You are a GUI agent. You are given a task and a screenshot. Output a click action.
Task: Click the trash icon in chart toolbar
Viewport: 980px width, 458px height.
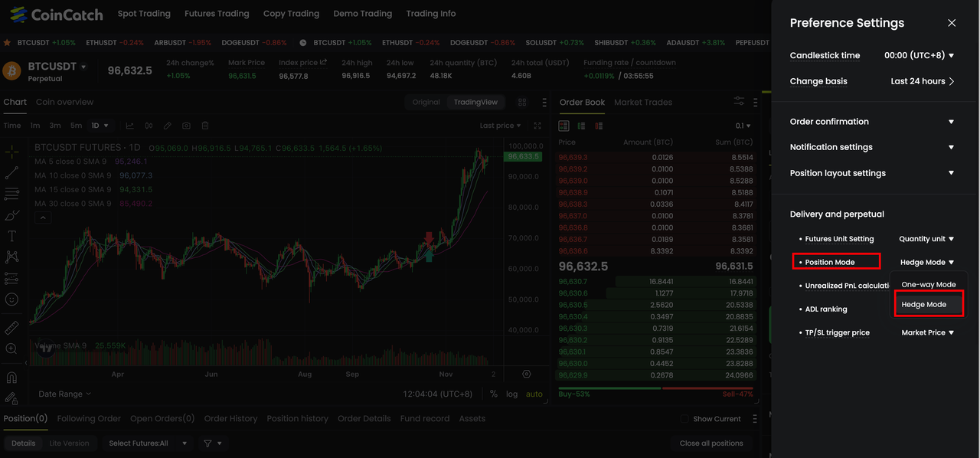pyautogui.click(x=205, y=126)
